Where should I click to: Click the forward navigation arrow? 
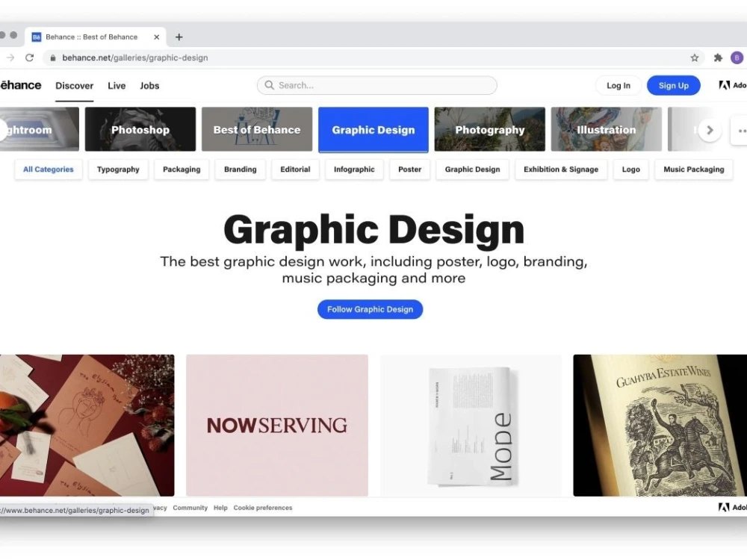pos(10,57)
